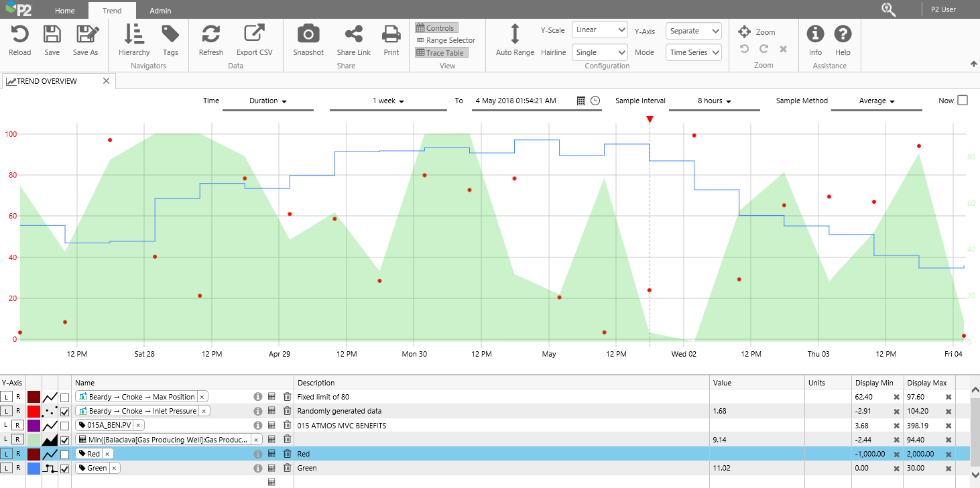Click the blue color swatch for Green

34,469
